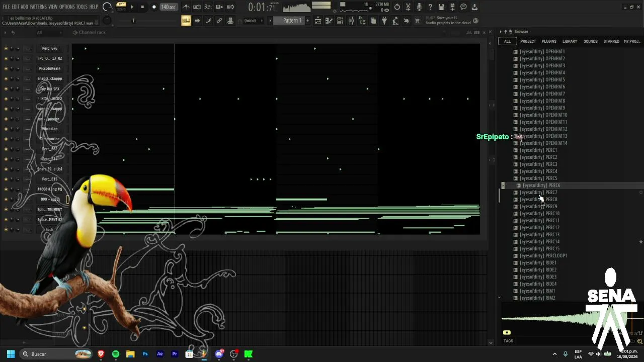Image resolution: width=644 pixels, height=362 pixels.
Task: Toggle the stamp tool icon
Action: point(230,21)
